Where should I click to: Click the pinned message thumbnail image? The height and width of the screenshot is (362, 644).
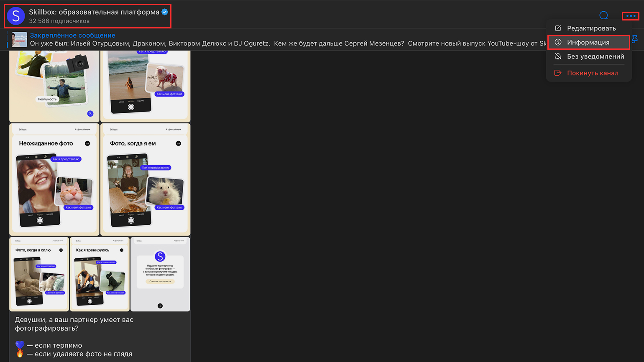[x=19, y=39]
